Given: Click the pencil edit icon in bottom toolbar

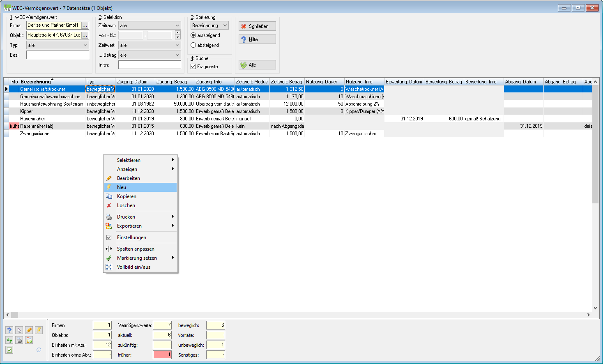Looking at the screenshot, I should 29,330.
